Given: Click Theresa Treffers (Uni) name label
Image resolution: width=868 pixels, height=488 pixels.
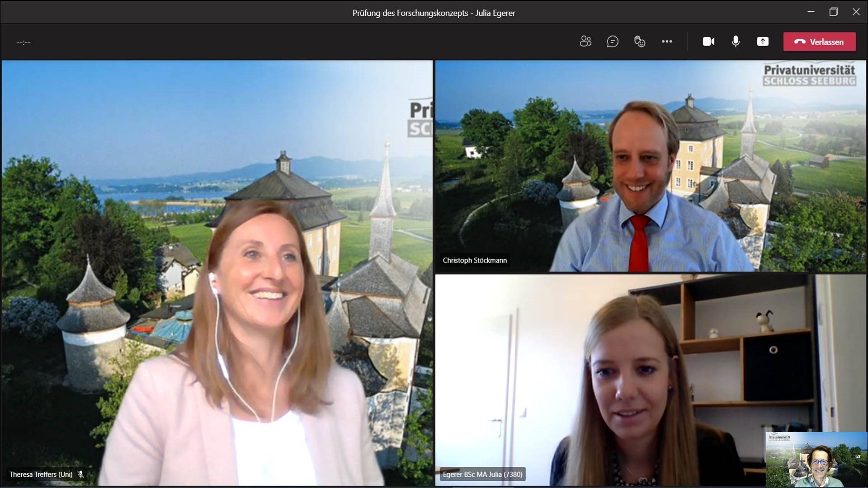Looking at the screenshot, I should pyautogui.click(x=41, y=474).
